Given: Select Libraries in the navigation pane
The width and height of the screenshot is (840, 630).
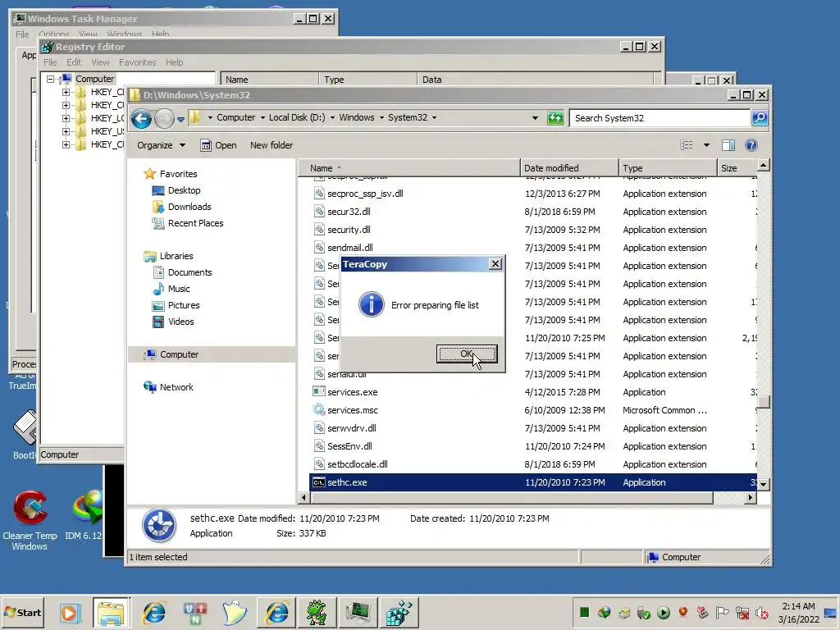Looking at the screenshot, I should [176, 256].
